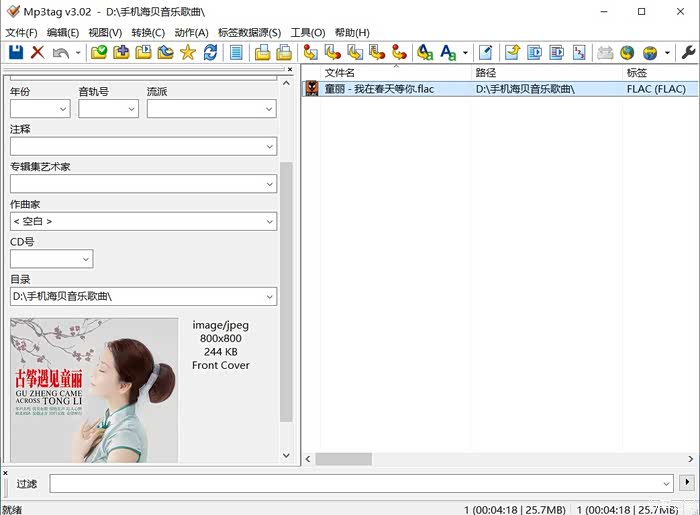
Task: Click the yellow star Favorites icon
Action: 187,53
